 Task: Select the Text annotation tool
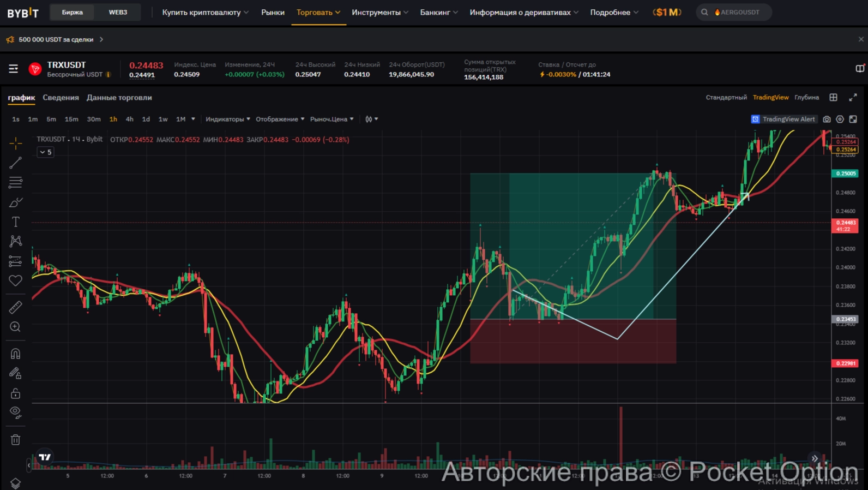click(x=15, y=222)
